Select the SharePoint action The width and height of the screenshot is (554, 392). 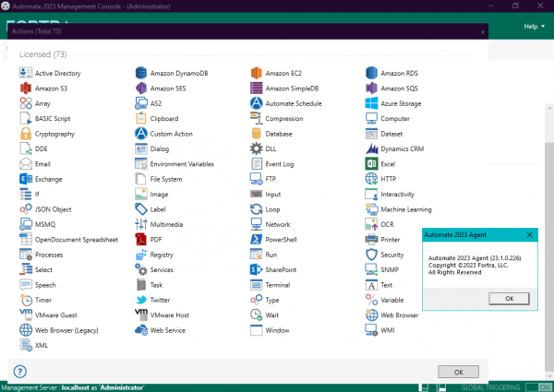281,269
